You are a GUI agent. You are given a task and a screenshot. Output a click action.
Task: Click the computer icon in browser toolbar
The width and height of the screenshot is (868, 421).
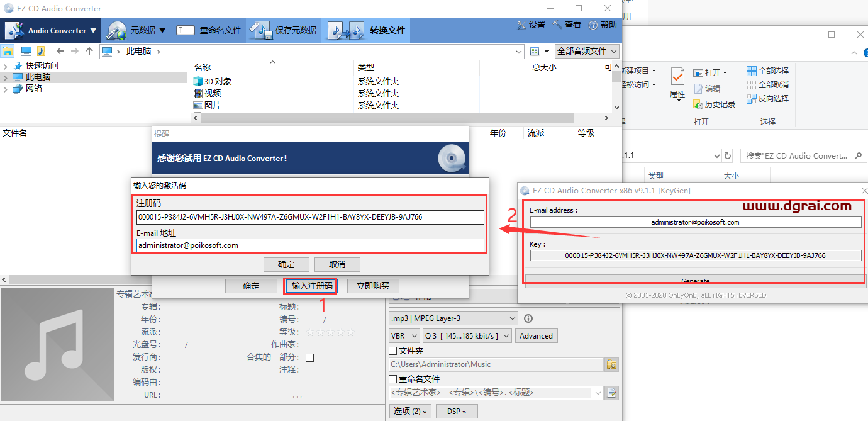pyautogui.click(x=26, y=51)
